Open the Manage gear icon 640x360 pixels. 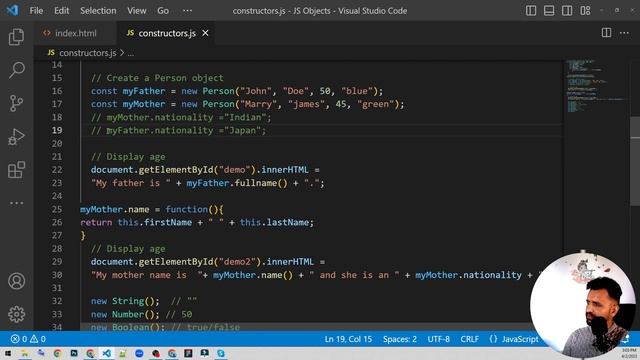click(16, 314)
